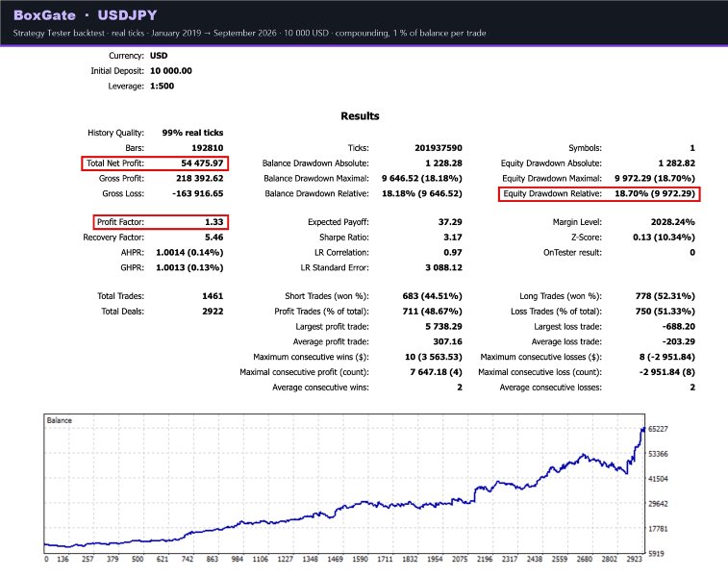The image size is (728, 577).
Task: Select the 65227 balance axis label
Action: point(658,429)
